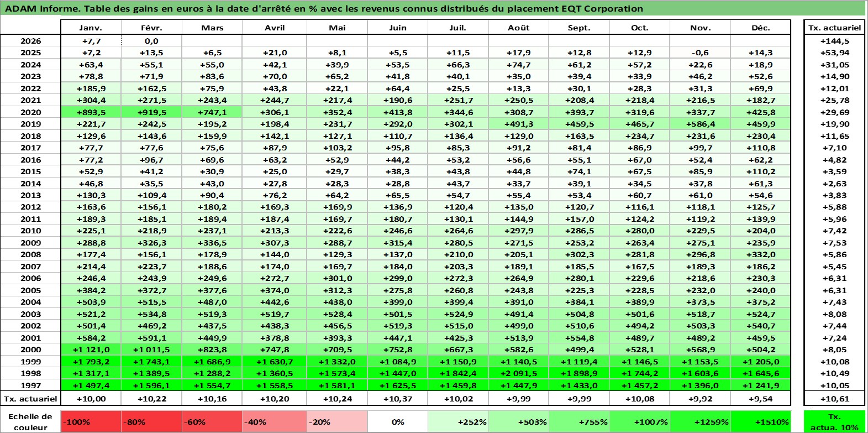
Task: Select the +252% light green swatch
Action: 458,421
